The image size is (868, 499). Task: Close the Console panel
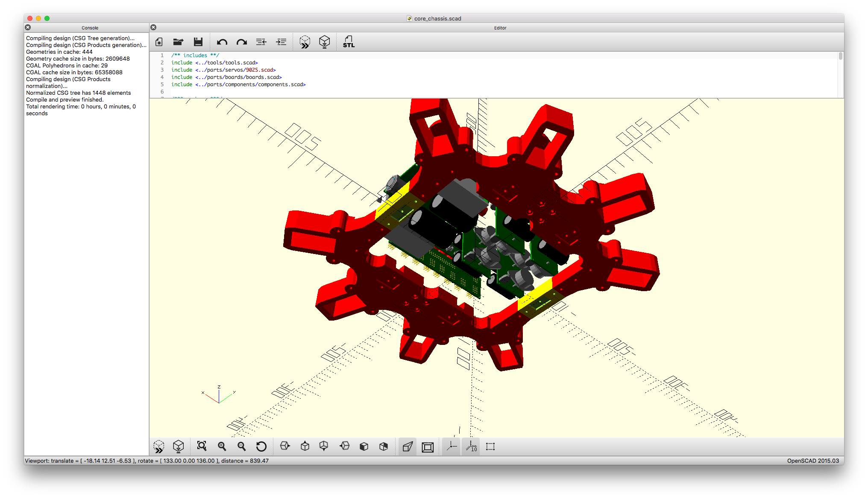click(28, 27)
